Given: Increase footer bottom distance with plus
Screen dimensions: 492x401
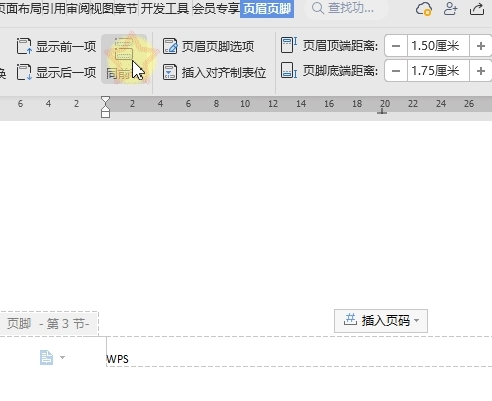Looking at the screenshot, I should 481,71.
